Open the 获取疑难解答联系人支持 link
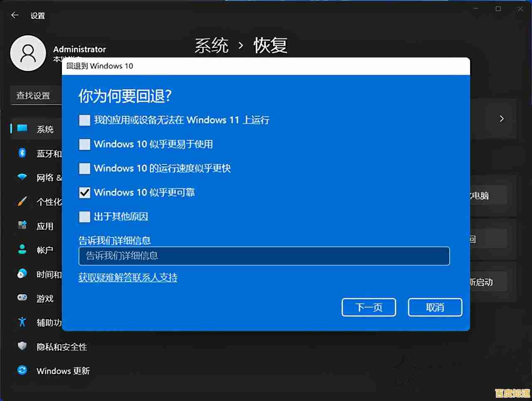This screenshot has height=401, width=532. tap(127, 277)
